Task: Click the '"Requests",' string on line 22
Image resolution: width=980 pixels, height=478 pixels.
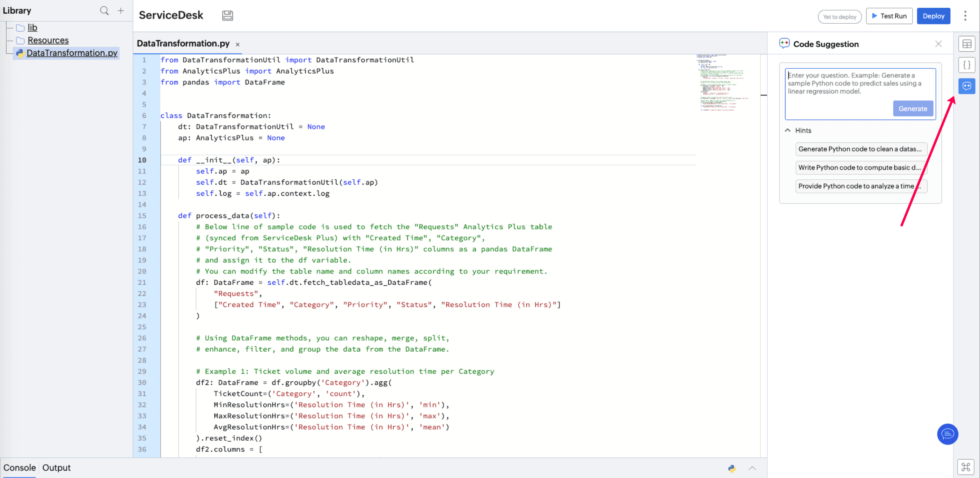Action: (237, 293)
